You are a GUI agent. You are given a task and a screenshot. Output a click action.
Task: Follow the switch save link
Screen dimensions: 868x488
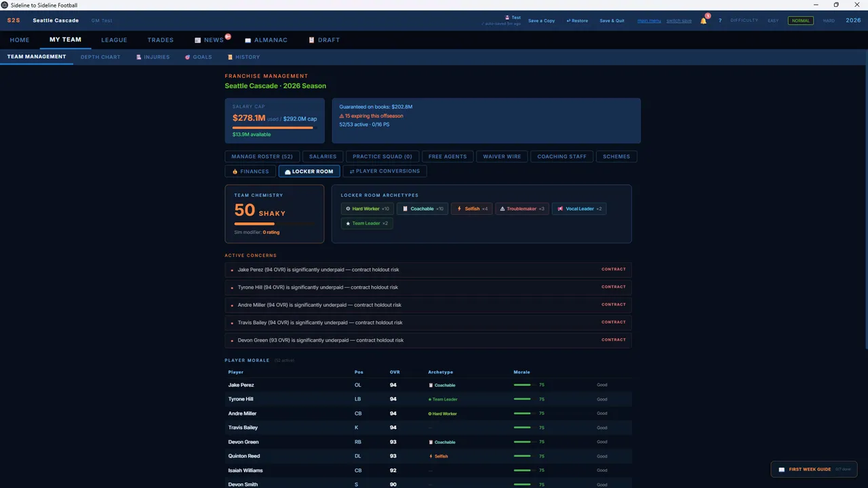679,21
